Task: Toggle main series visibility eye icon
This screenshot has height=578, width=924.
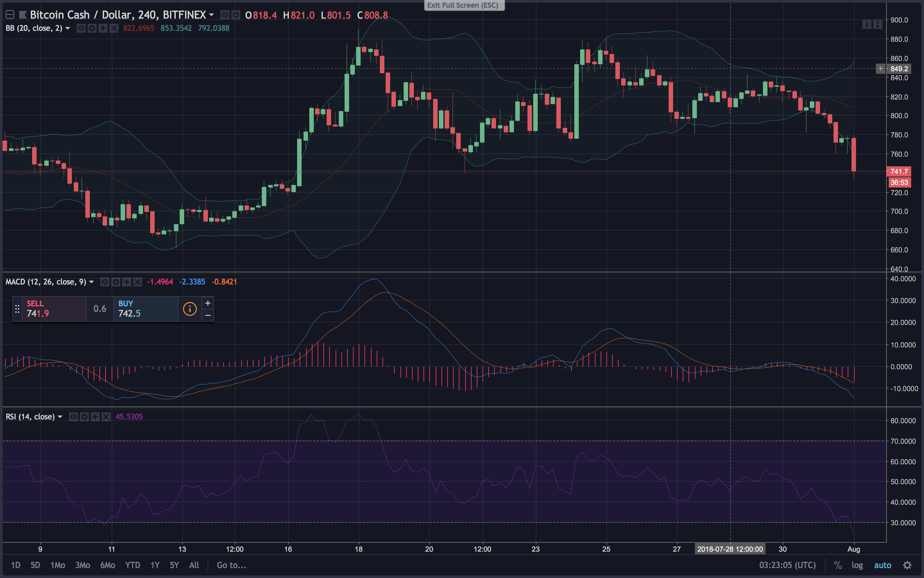Action: coord(225,15)
